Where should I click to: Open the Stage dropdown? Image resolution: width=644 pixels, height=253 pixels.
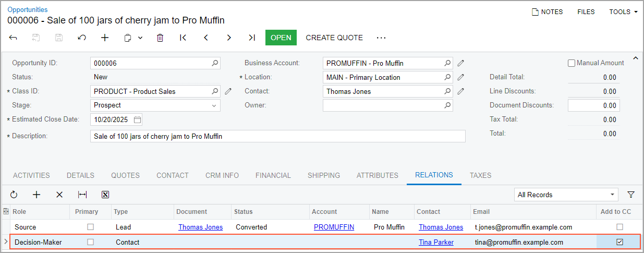coord(214,105)
